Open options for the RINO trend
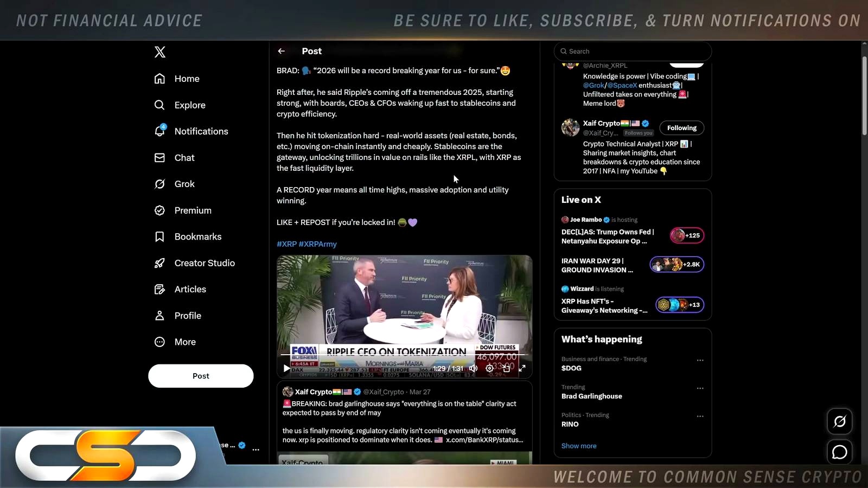The width and height of the screenshot is (868, 488). [700, 416]
